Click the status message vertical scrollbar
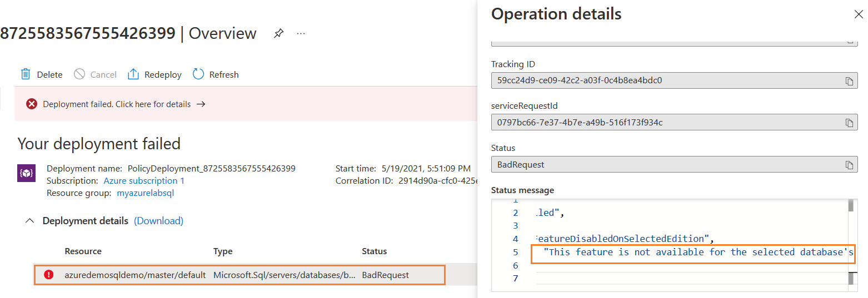This screenshot has width=868, height=298. click(850, 244)
